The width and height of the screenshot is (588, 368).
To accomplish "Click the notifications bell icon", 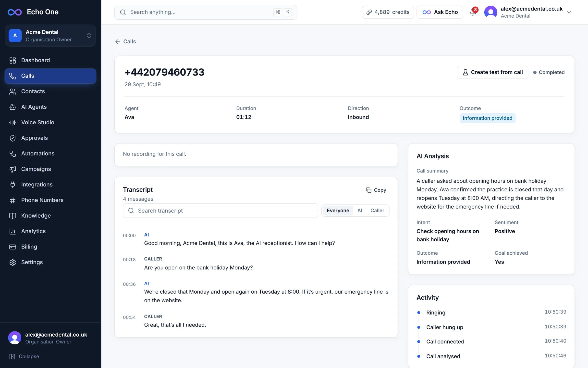I will coord(473,12).
